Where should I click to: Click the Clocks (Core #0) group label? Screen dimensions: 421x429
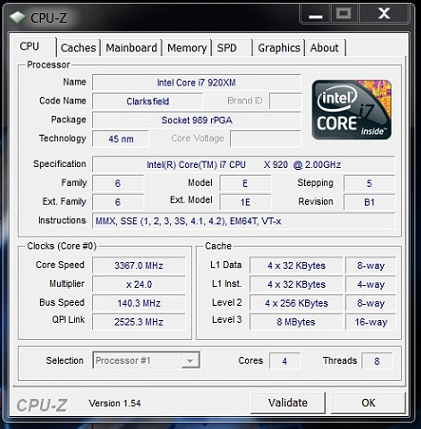point(62,246)
